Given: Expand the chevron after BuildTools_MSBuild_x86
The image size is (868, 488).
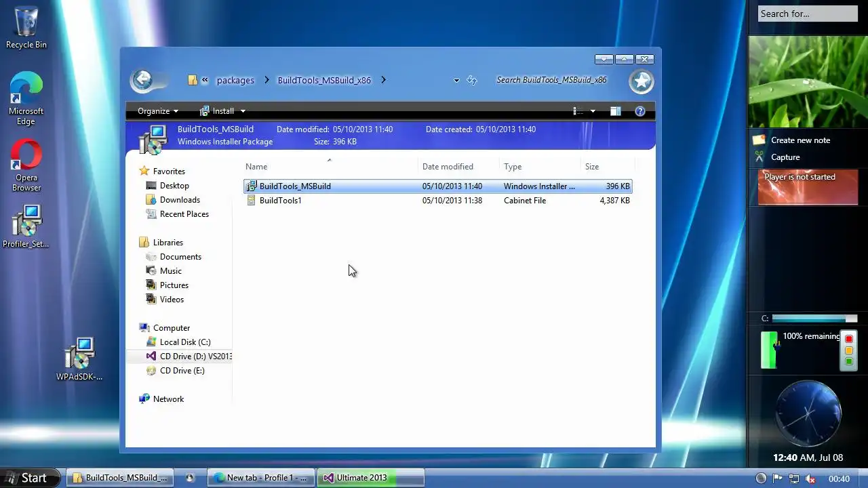Looking at the screenshot, I should point(383,80).
